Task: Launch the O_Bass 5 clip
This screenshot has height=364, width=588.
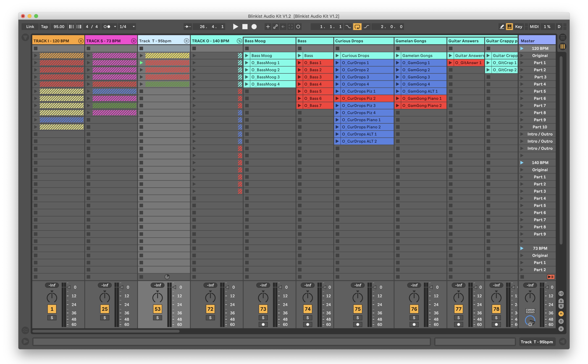Action: pyautogui.click(x=299, y=91)
